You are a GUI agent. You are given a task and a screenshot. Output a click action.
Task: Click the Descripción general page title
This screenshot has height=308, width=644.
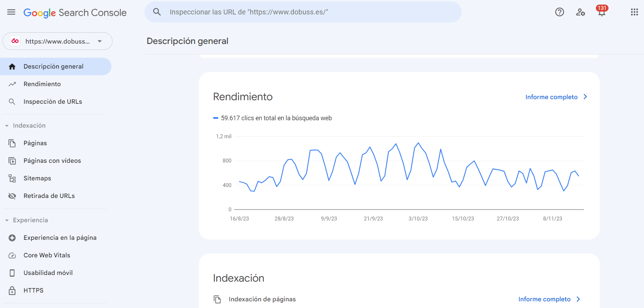[187, 41]
